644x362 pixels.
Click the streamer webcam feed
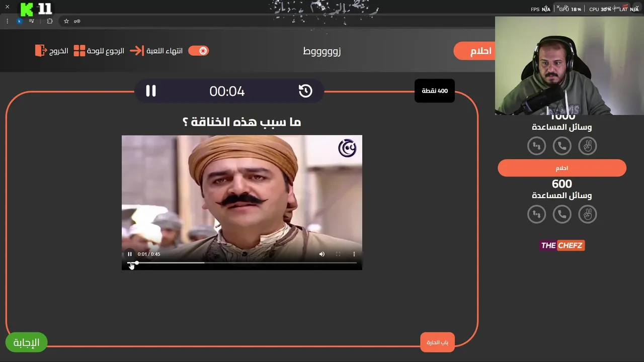coord(570,66)
